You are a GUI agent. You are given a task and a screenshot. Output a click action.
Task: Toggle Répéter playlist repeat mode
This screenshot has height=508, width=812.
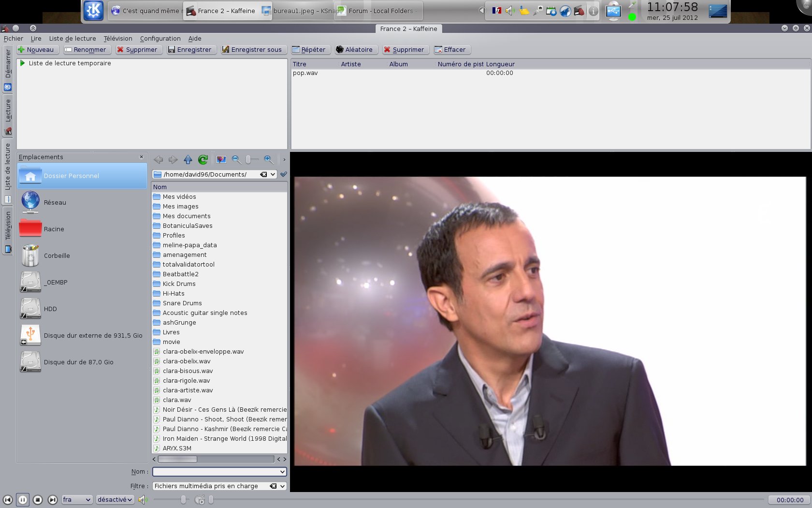[x=309, y=49]
